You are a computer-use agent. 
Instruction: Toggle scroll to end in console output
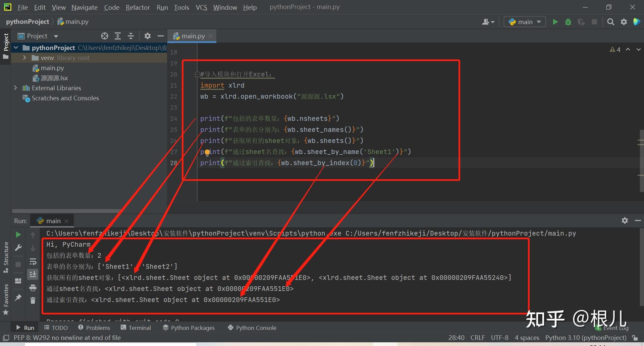[33, 274]
